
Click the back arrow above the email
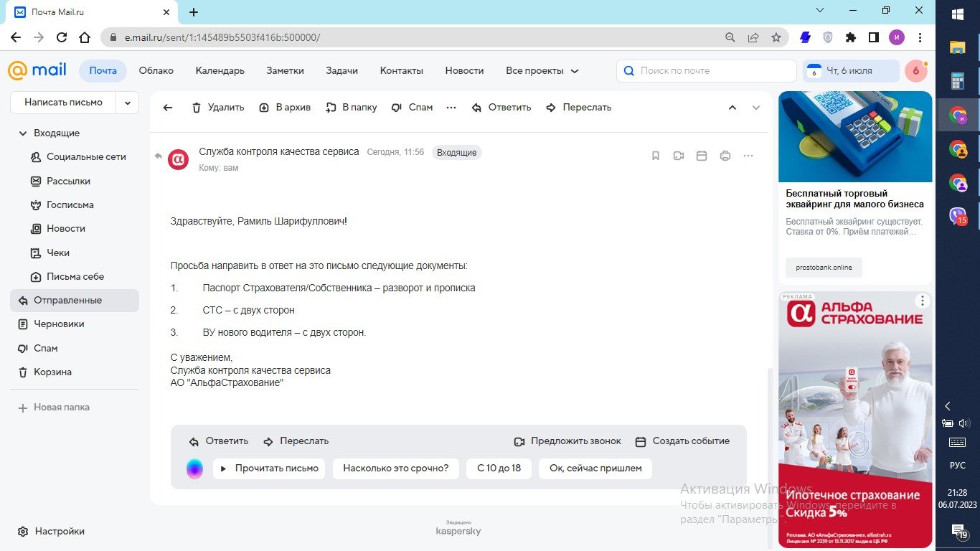[x=168, y=108]
